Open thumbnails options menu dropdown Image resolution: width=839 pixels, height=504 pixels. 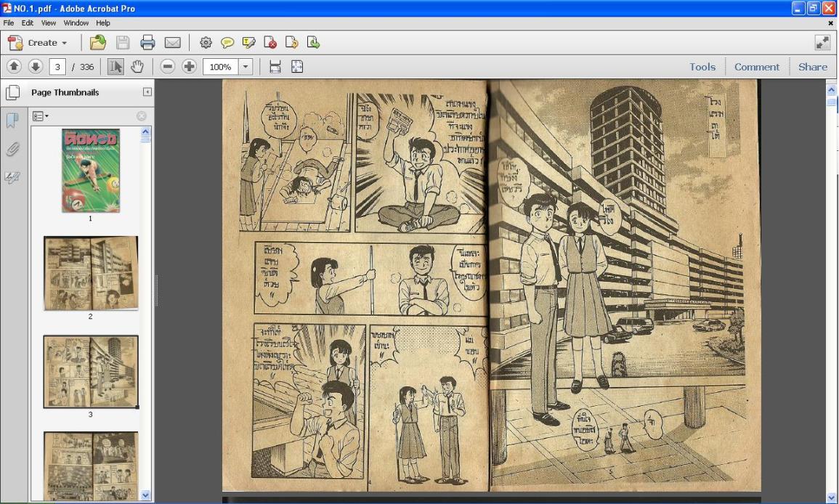pos(40,116)
